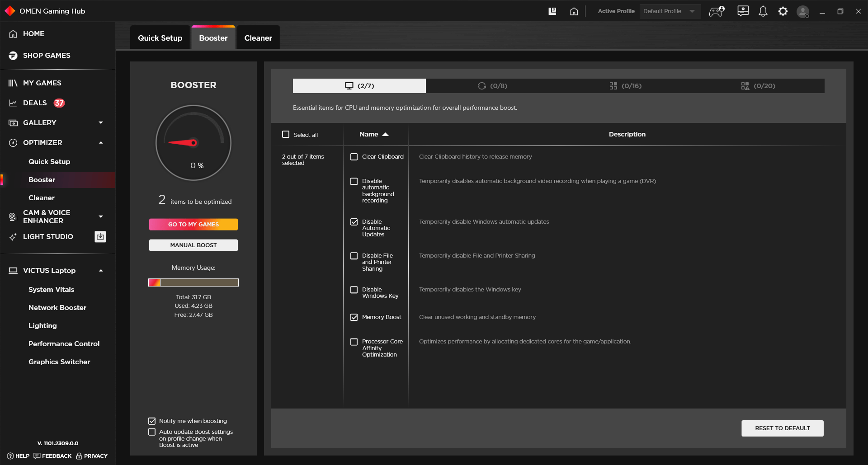This screenshot has height=465, width=868.
Task: Uncheck Disable Automatic Updates
Action: [354, 222]
